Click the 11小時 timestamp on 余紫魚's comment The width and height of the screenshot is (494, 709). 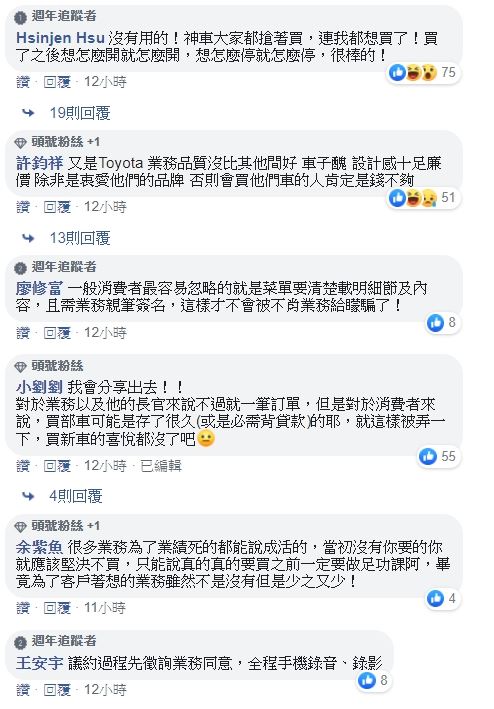[x=105, y=608]
